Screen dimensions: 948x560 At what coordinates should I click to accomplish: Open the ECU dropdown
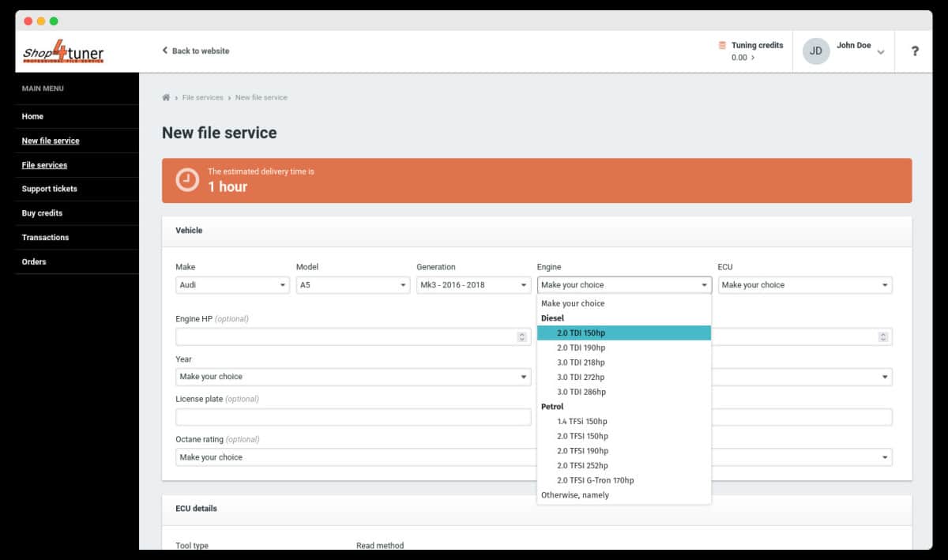[804, 285]
